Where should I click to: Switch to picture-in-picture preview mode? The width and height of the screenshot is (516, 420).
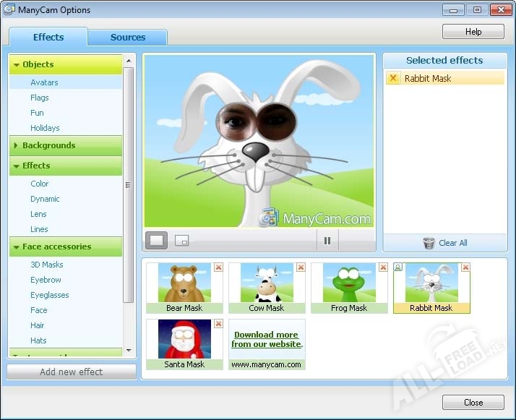(181, 241)
